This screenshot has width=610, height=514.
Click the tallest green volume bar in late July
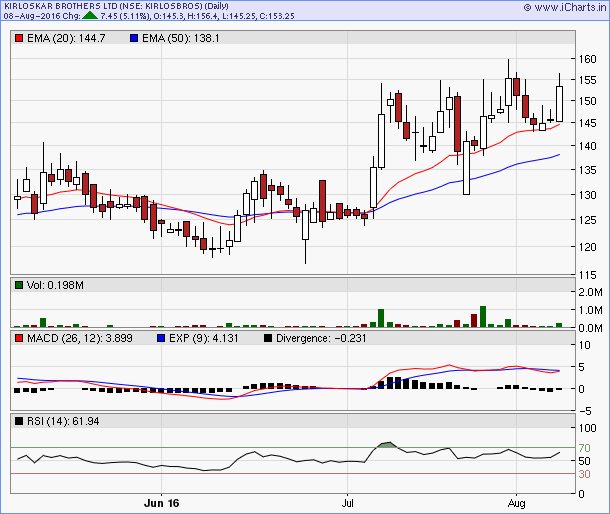[x=483, y=316]
